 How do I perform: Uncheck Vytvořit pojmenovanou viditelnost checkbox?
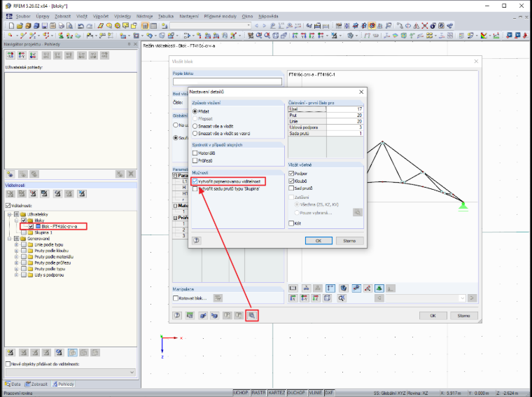point(195,181)
